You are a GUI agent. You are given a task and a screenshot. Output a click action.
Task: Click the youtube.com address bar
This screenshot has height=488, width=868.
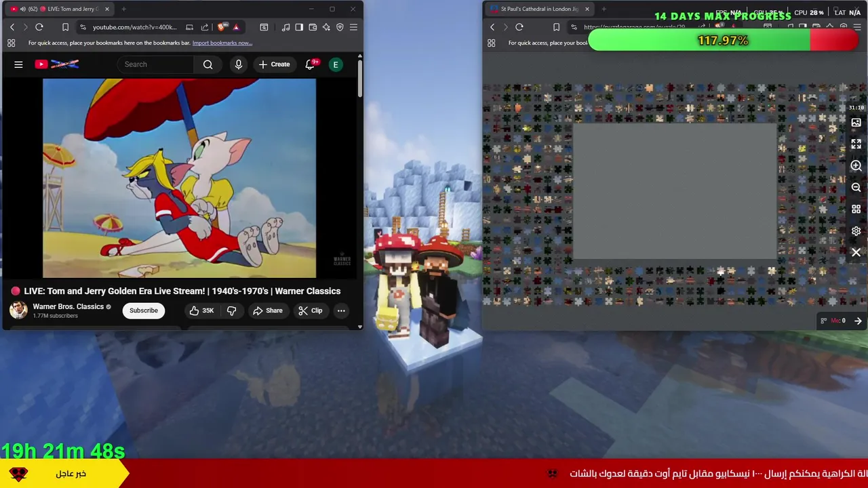pyautogui.click(x=134, y=27)
